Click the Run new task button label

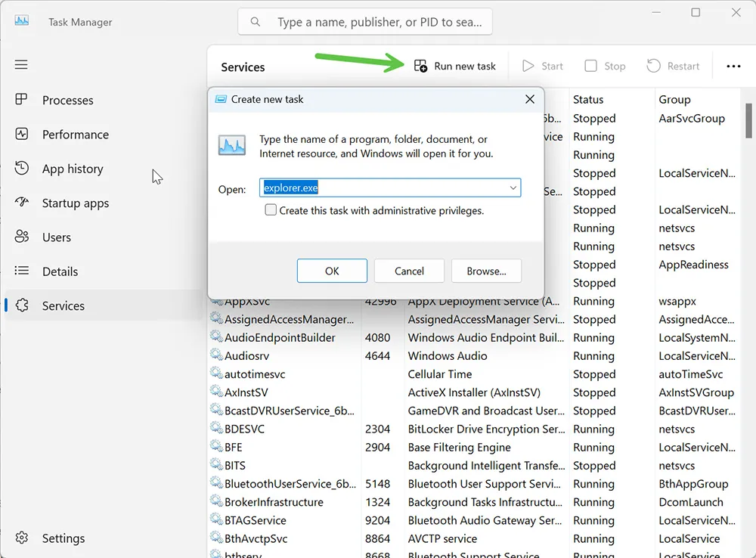click(465, 66)
